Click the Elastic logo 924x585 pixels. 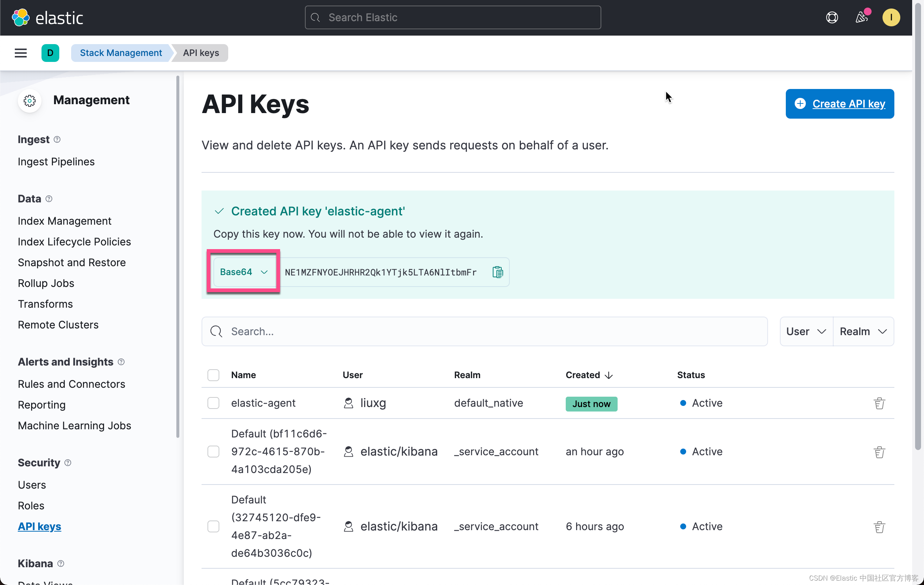[x=47, y=18]
